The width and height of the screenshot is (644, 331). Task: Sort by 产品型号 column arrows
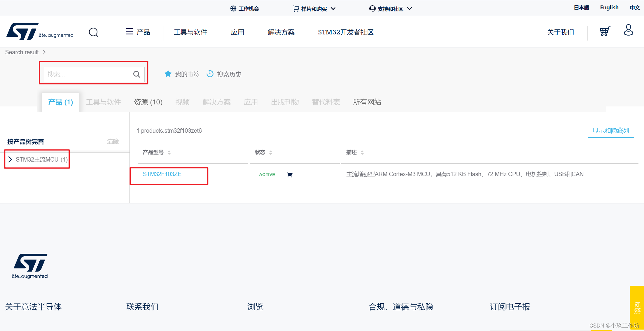[x=169, y=153]
